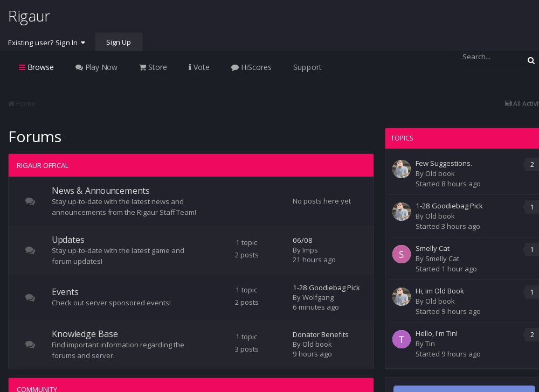Click the Vote info icon

[x=190, y=67]
